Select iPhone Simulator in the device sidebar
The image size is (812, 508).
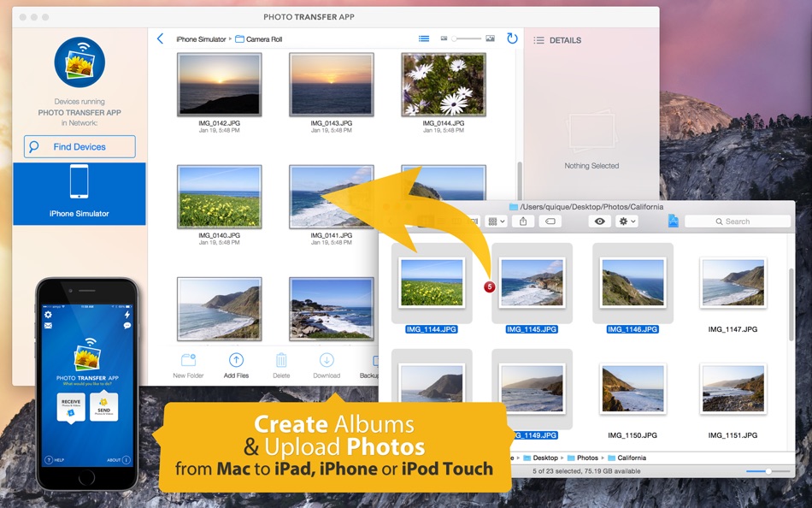click(x=79, y=195)
